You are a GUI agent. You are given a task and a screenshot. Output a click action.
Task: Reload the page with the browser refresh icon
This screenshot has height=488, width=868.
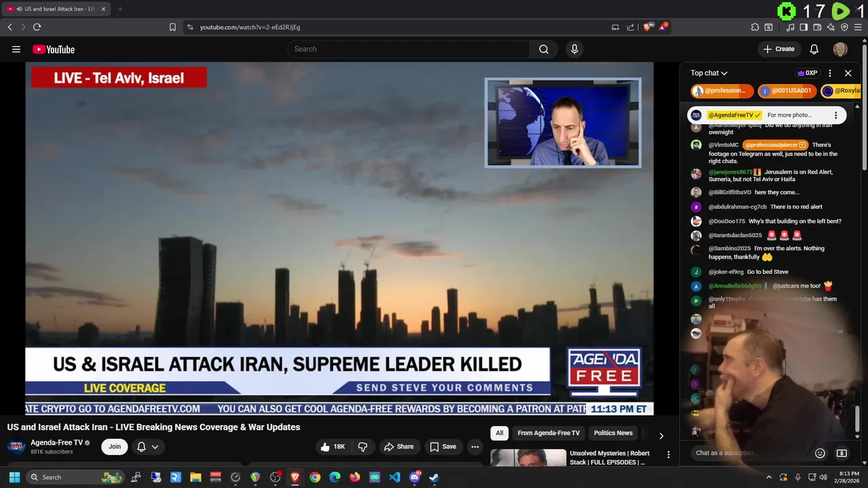37,27
